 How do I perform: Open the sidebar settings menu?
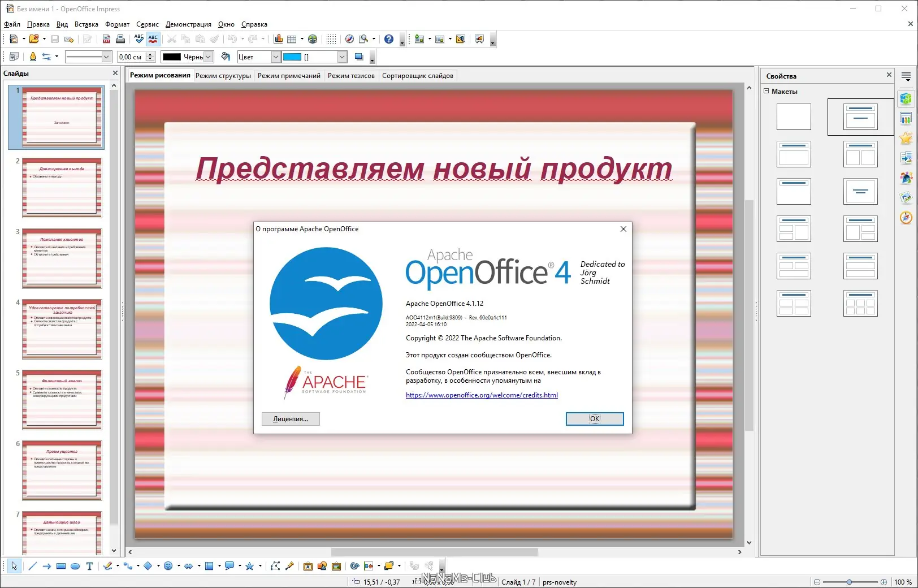click(x=906, y=76)
